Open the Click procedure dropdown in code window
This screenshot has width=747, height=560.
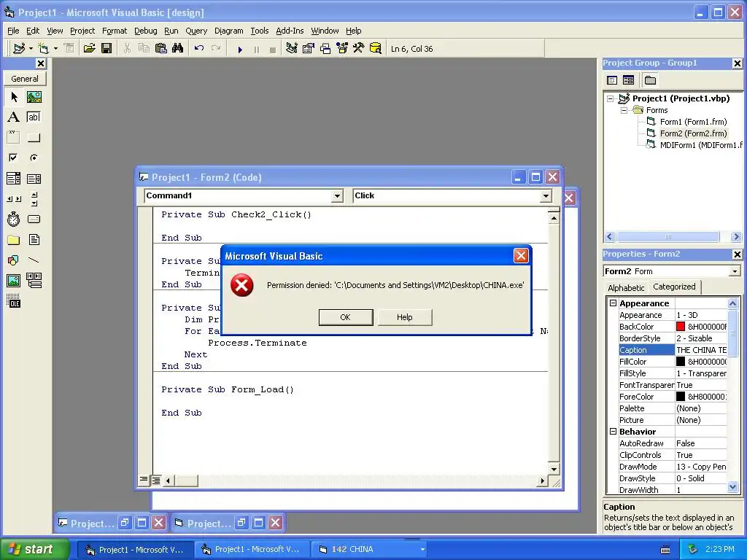pyautogui.click(x=546, y=195)
